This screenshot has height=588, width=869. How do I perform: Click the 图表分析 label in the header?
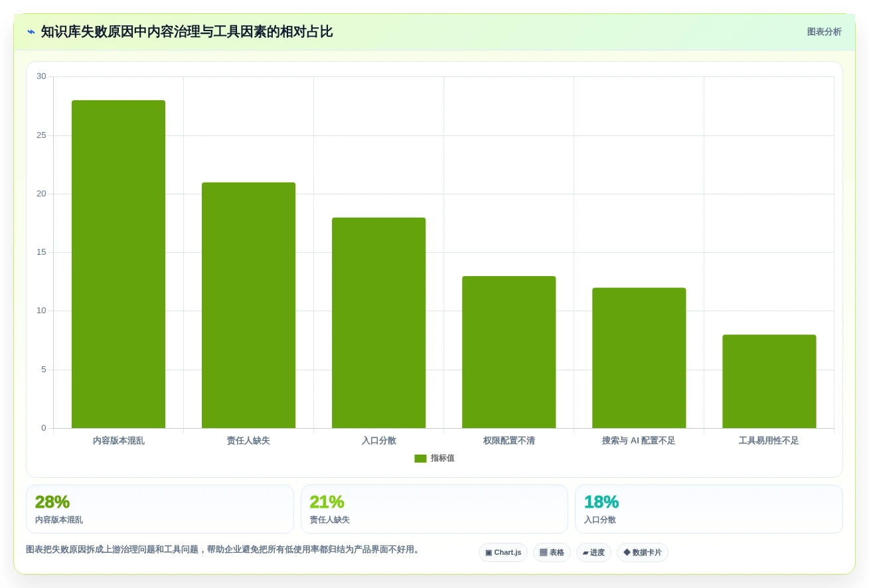(824, 32)
